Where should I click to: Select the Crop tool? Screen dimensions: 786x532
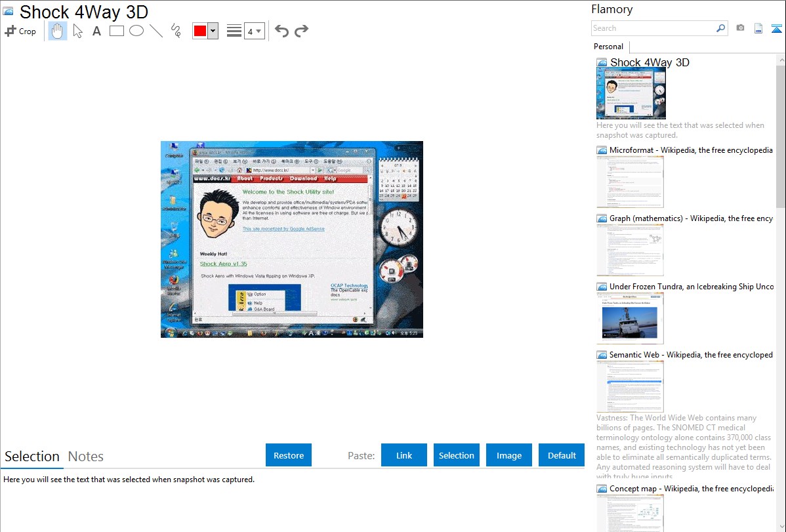(20, 31)
